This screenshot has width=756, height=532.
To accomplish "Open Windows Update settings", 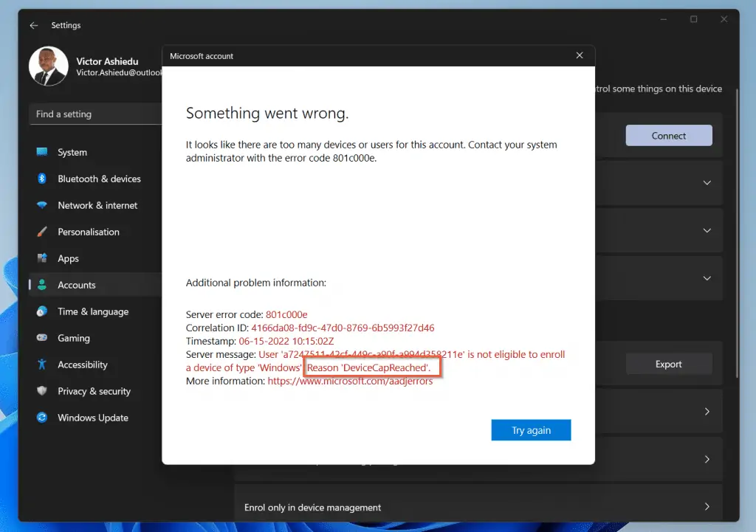I will (95, 418).
